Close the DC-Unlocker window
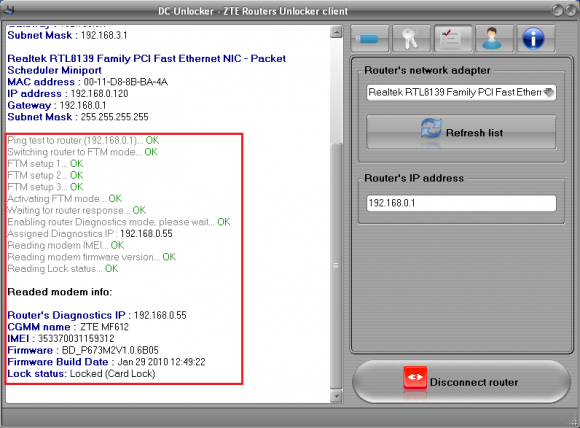The image size is (580, 428). pos(571,10)
